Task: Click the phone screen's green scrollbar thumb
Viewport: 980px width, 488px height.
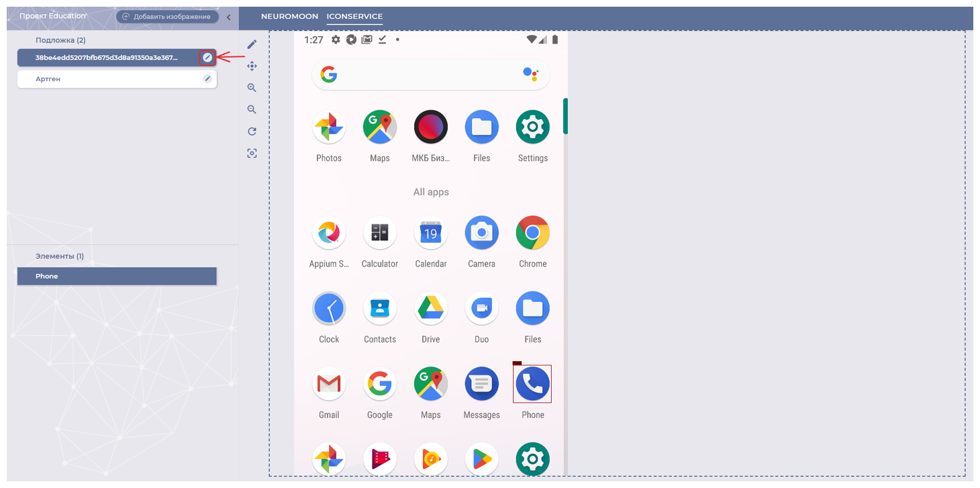Action: click(566, 116)
